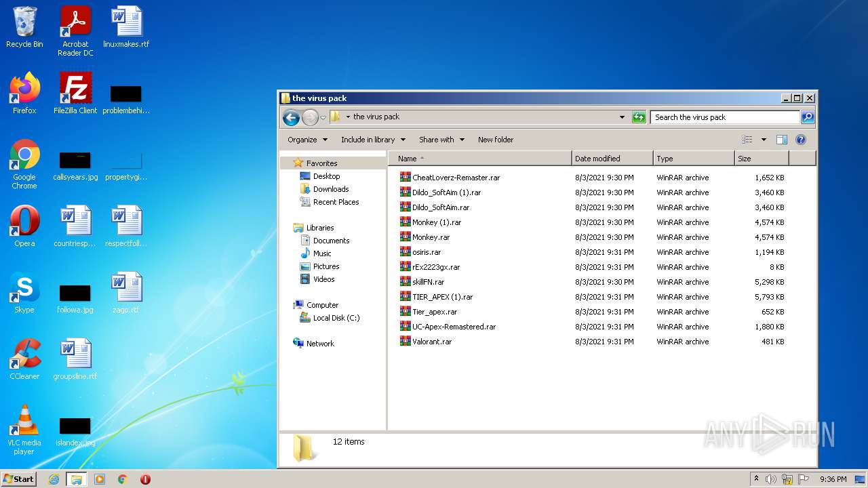Screen dimensions: 868x488
Task: Sort files by Date modified column
Action: [x=613, y=159]
